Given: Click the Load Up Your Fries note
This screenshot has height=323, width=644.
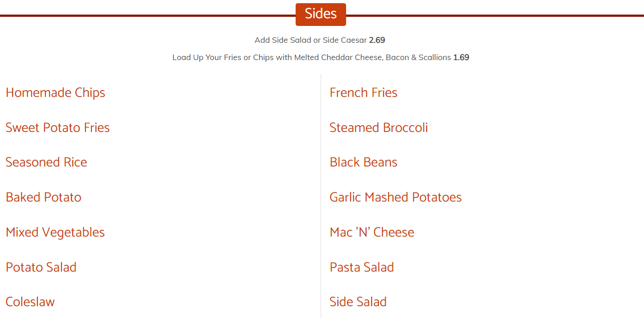Looking at the screenshot, I should pos(312,58).
